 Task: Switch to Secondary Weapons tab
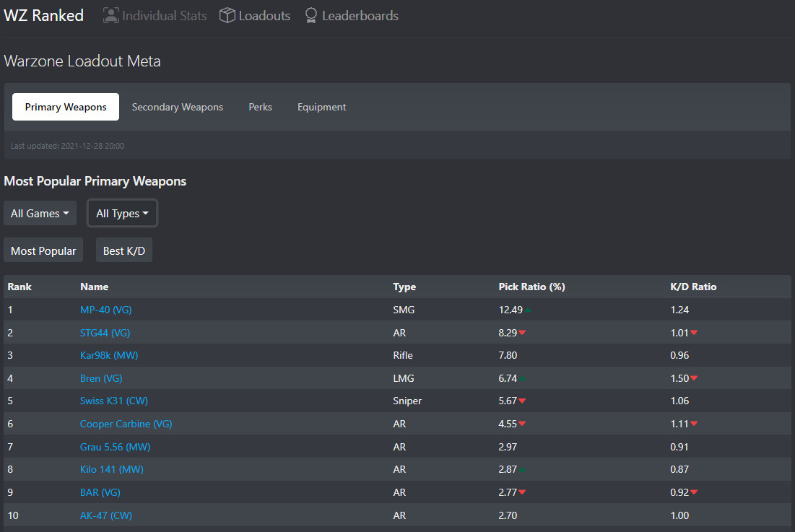[178, 107]
